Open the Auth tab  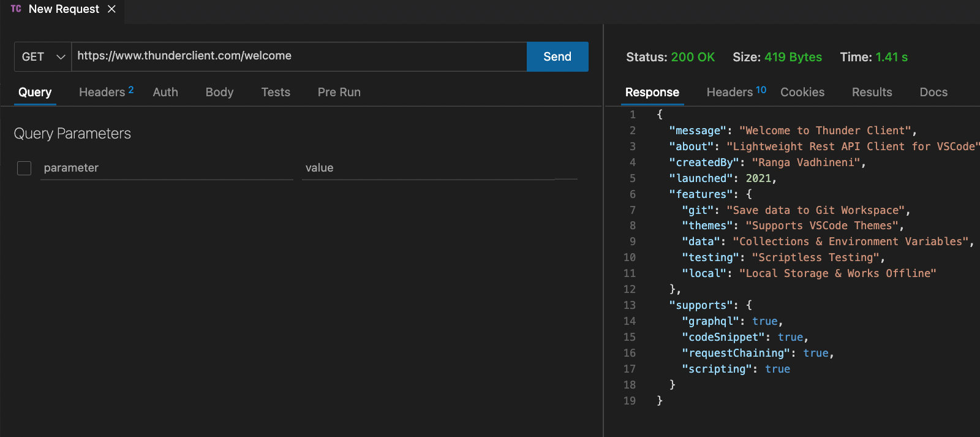point(165,92)
